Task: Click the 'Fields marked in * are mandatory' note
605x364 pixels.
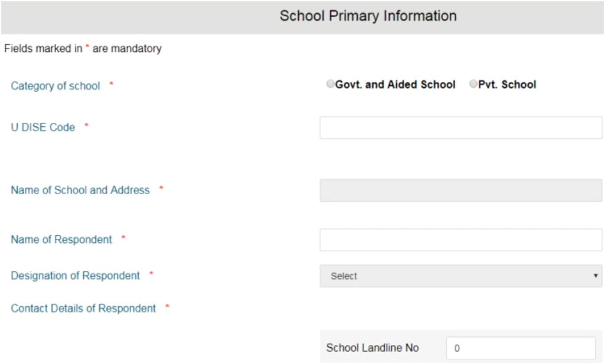Action: (83, 49)
